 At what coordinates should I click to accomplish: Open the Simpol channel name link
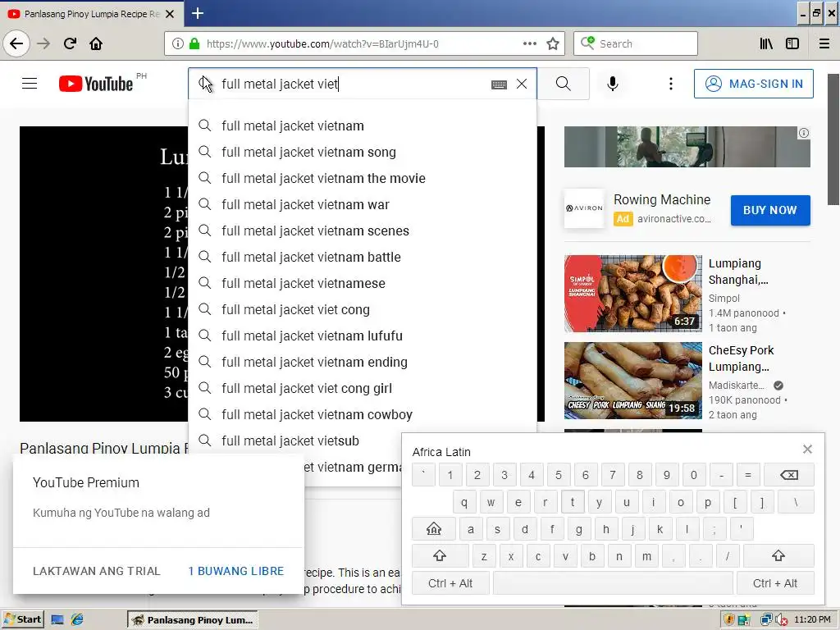click(x=724, y=299)
